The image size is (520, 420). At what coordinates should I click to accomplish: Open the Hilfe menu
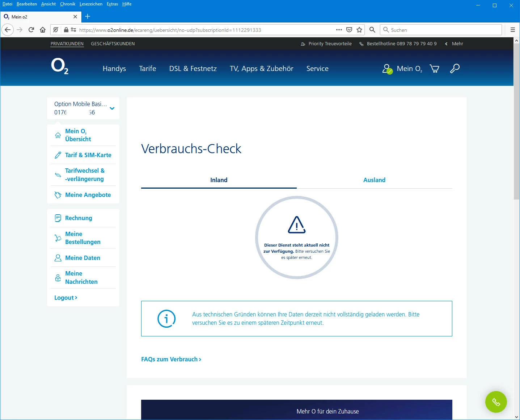pos(127,4)
